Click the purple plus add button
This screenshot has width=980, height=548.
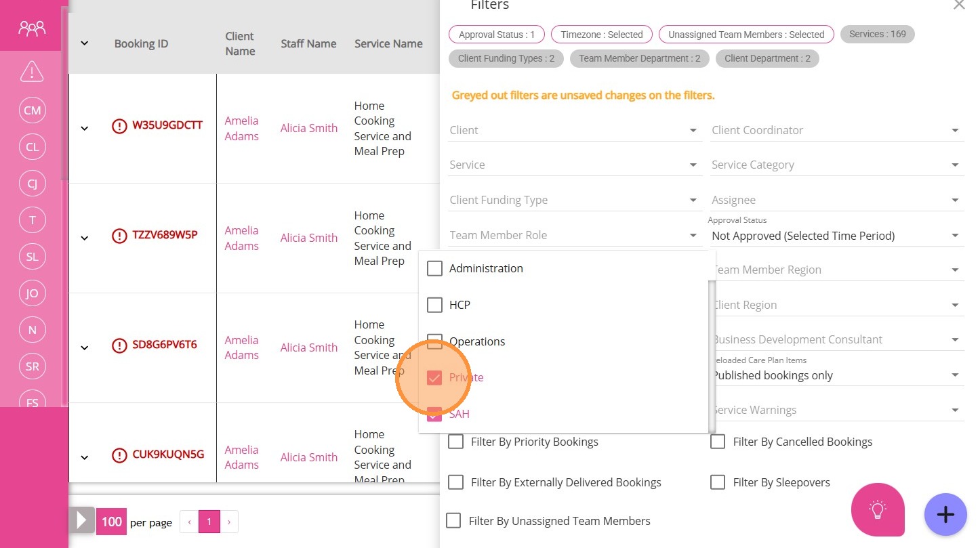[945, 514]
